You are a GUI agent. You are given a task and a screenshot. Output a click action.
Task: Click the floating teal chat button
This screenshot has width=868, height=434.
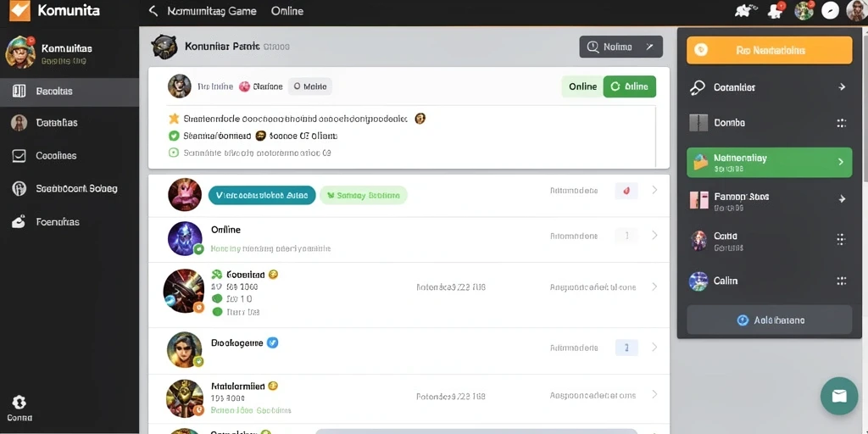pyautogui.click(x=838, y=396)
